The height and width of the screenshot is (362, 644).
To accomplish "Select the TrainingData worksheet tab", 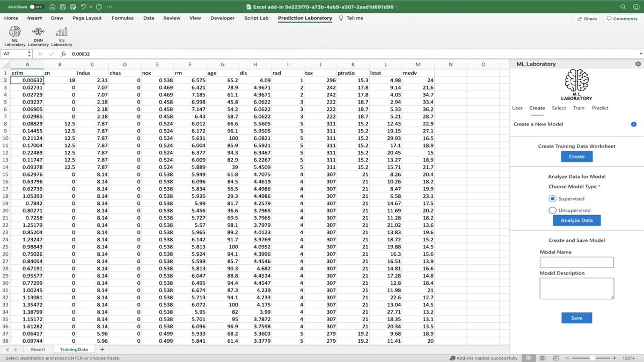I will tap(74, 350).
